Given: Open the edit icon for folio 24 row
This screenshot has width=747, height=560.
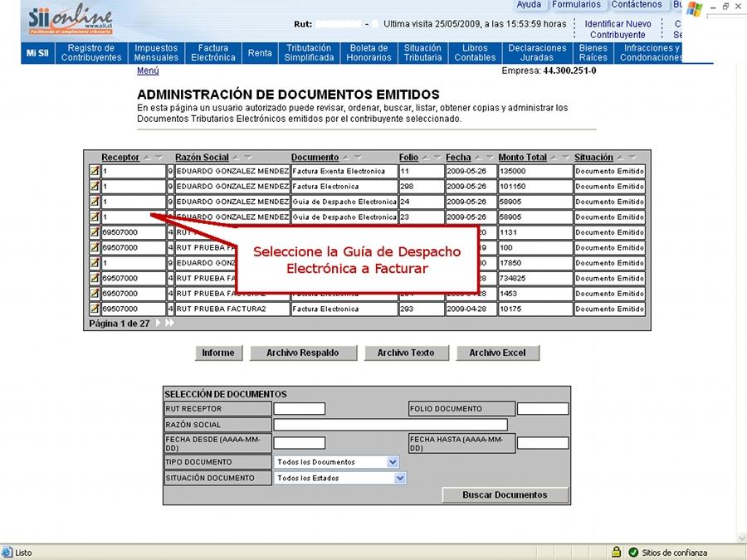Looking at the screenshot, I should click(95, 202).
